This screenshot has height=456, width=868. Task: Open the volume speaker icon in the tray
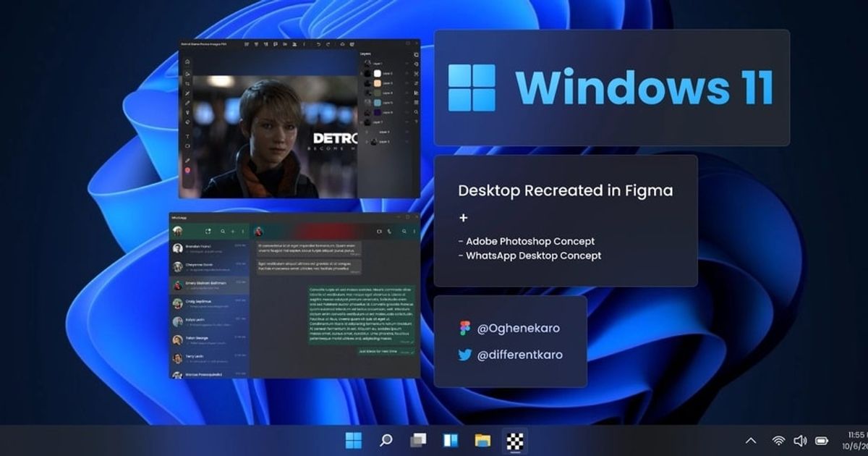(800, 440)
